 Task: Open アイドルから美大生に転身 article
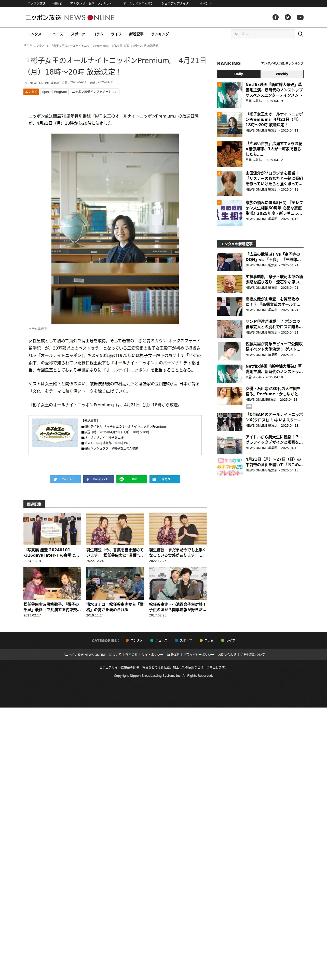pyautogui.click(x=274, y=439)
